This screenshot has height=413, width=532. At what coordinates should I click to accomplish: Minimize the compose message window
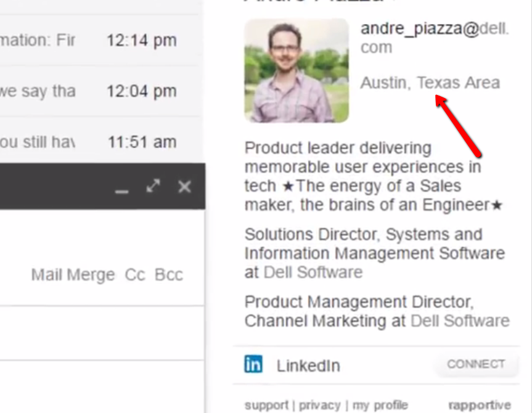click(122, 189)
